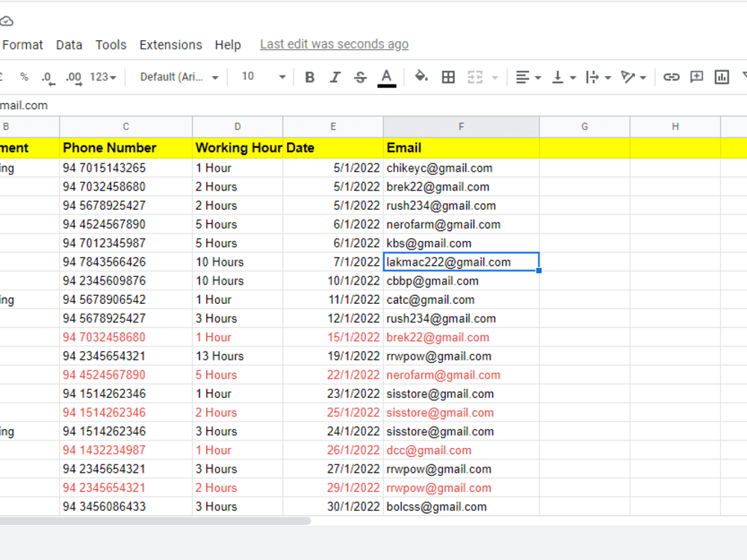Insert a chart
The image size is (747, 560).
721,77
